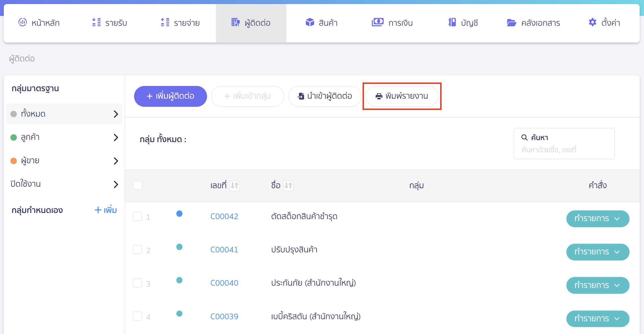
Task: Focus the ค้นหา search input field
Action: click(564, 150)
